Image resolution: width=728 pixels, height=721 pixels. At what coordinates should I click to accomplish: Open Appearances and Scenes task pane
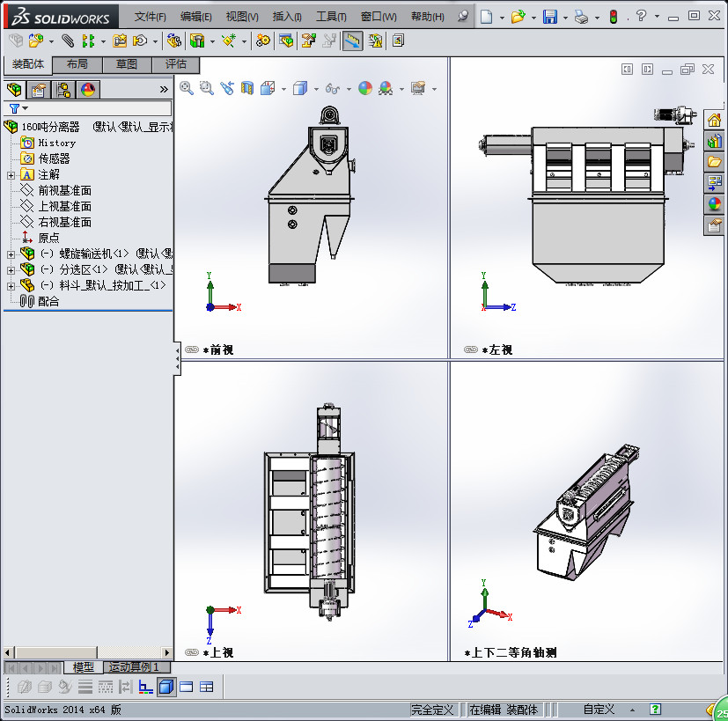[714, 204]
